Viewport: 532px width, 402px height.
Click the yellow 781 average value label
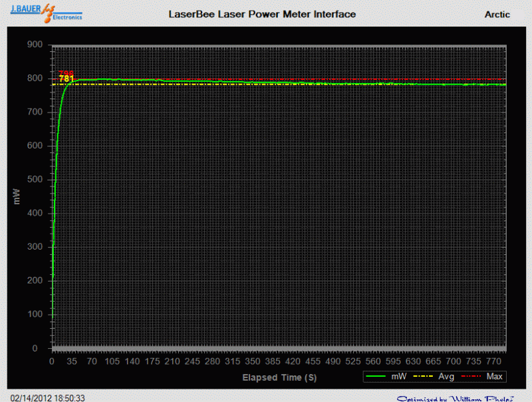[x=66, y=79]
